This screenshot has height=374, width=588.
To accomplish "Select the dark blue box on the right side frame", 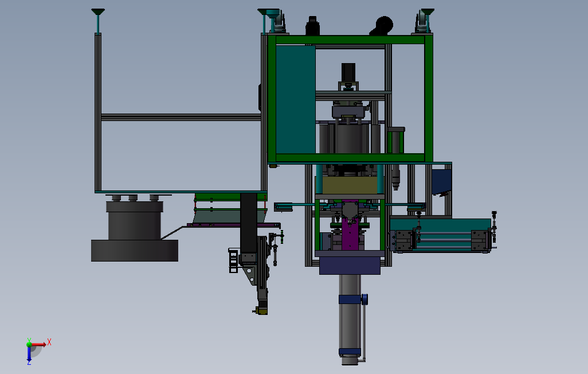I will point(441,181).
